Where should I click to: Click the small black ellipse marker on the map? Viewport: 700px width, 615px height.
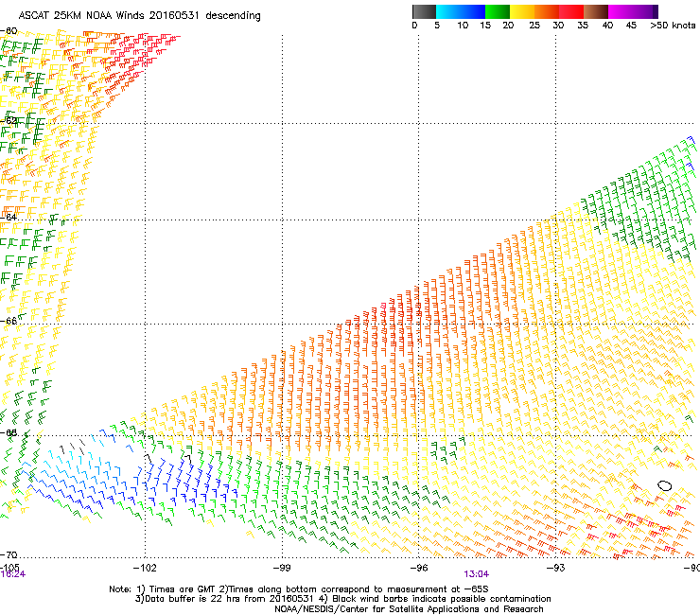coord(664,485)
